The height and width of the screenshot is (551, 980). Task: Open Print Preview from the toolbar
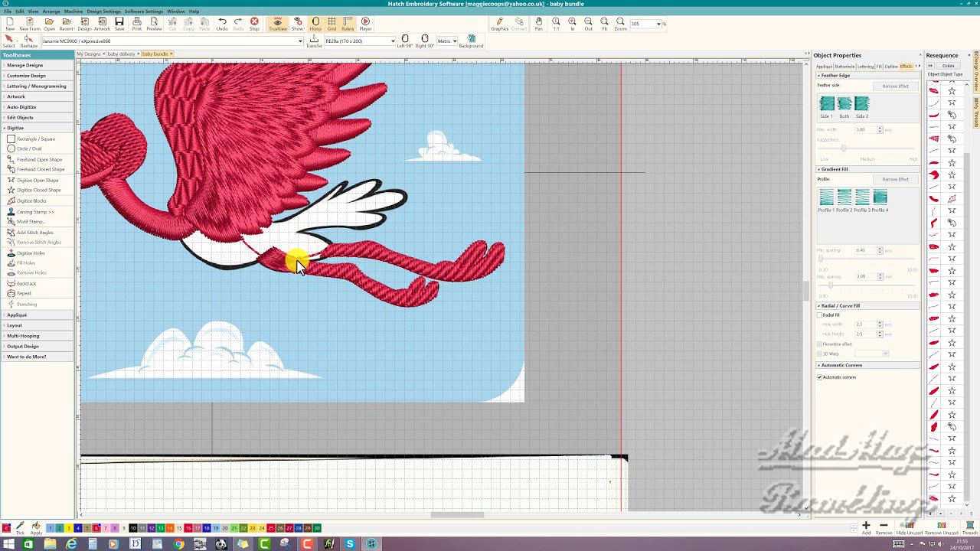tap(154, 23)
